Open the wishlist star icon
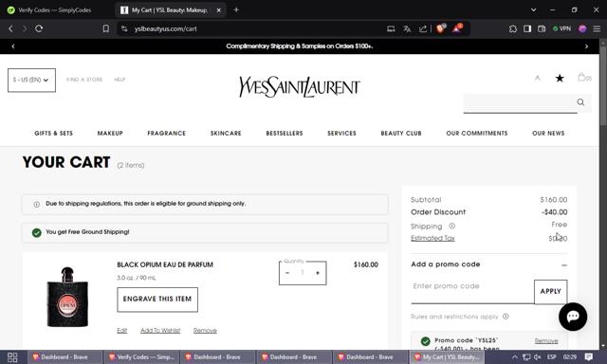607x364 pixels. [560, 78]
